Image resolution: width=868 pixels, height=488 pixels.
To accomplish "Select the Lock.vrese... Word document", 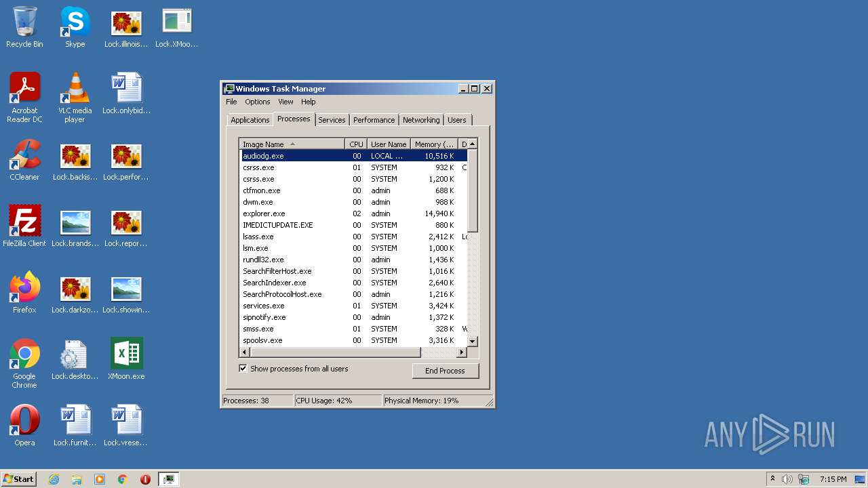I will pyautogui.click(x=126, y=426).
